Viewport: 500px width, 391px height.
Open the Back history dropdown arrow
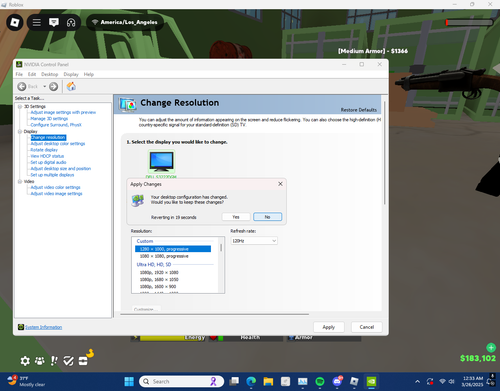pyautogui.click(x=44, y=87)
